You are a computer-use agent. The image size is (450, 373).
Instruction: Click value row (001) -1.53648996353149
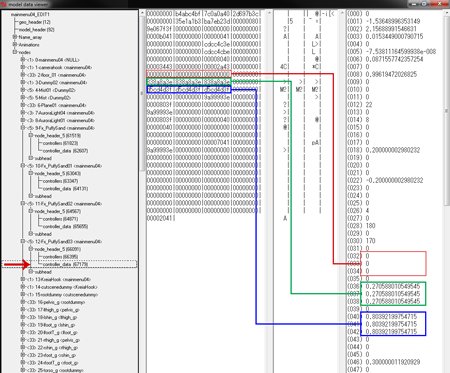[383, 21]
